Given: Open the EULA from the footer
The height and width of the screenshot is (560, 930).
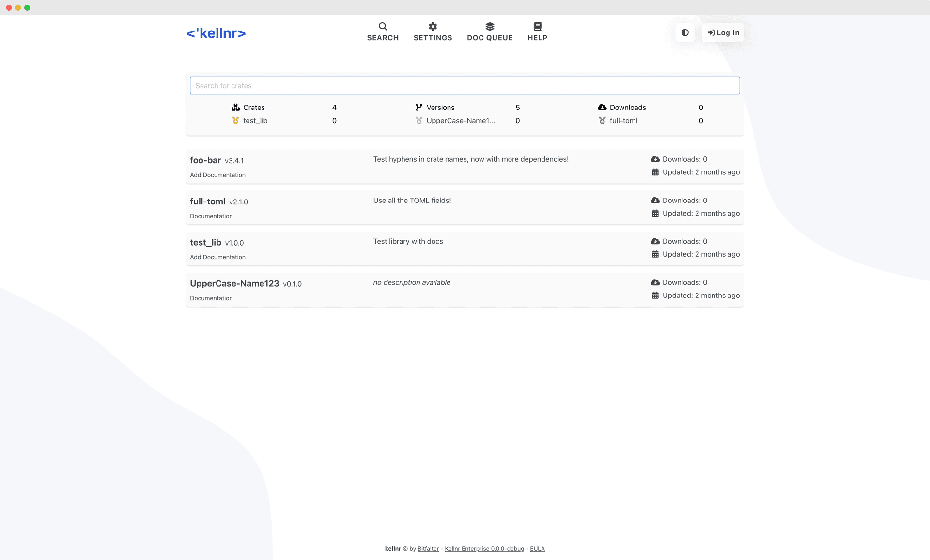Looking at the screenshot, I should tap(537, 548).
